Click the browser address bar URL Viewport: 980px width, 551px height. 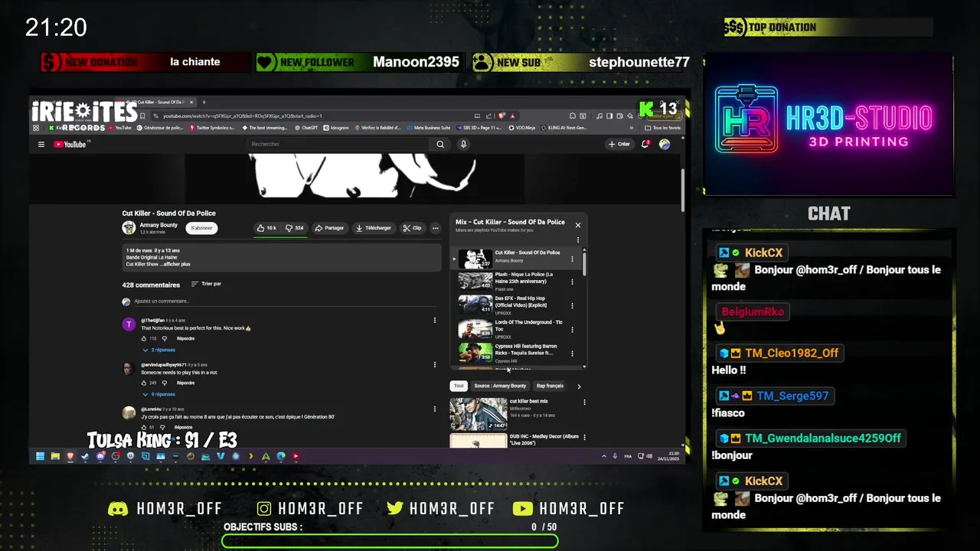[x=242, y=116]
